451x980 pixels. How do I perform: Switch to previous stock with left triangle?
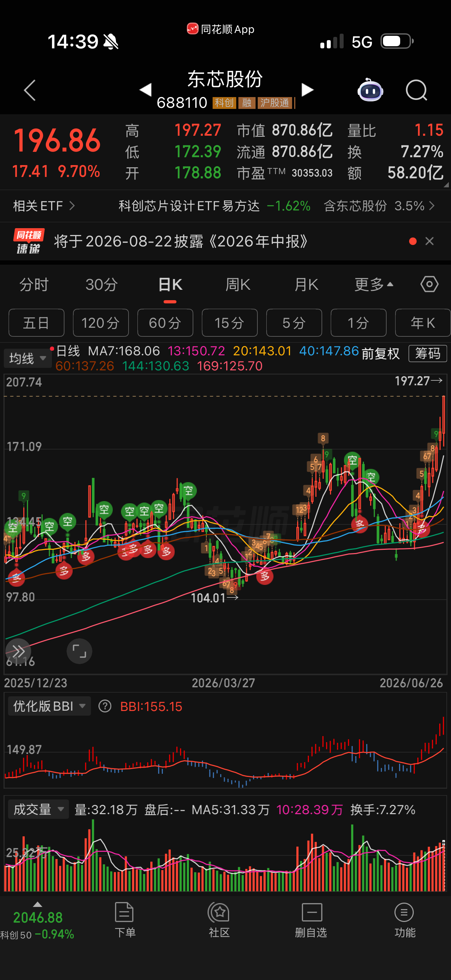coord(145,90)
